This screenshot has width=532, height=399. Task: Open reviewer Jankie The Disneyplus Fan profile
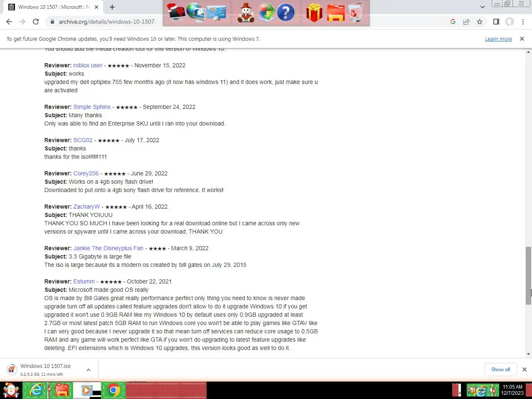click(108, 248)
